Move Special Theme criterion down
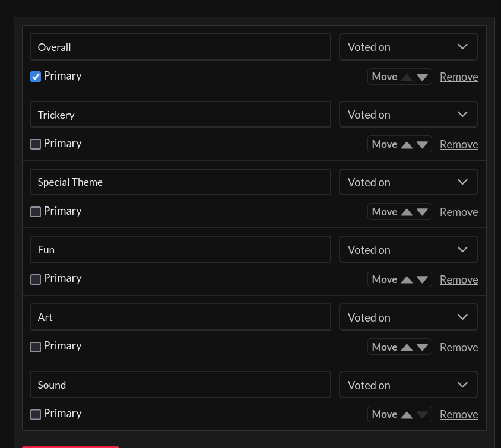501x448 pixels. point(423,212)
